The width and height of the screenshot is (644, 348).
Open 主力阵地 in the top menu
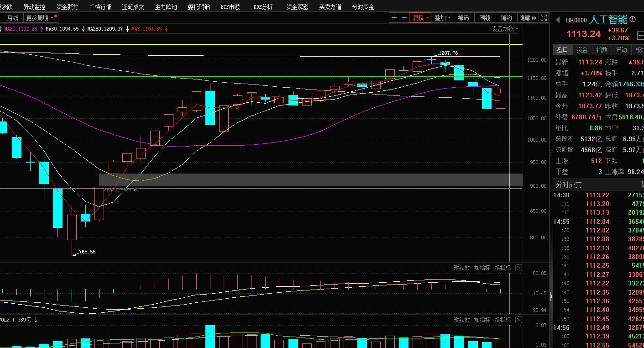click(x=166, y=7)
